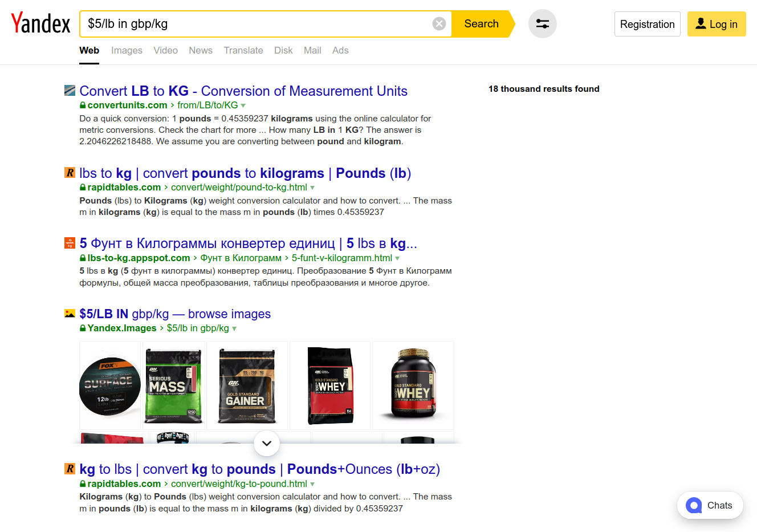Open the Mail tab
Image resolution: width=757 pixels, height=532 pixels.
[x=312, y=50]
